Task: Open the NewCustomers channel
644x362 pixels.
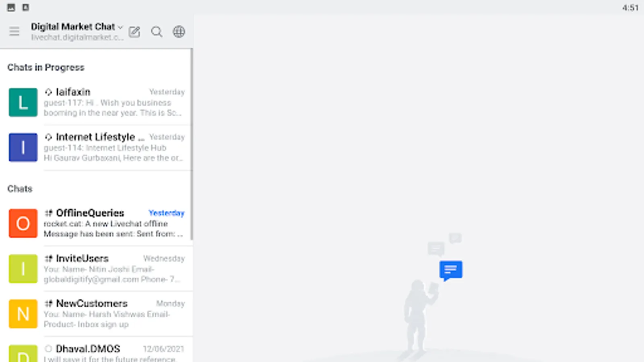Action: tap(97, 314)
